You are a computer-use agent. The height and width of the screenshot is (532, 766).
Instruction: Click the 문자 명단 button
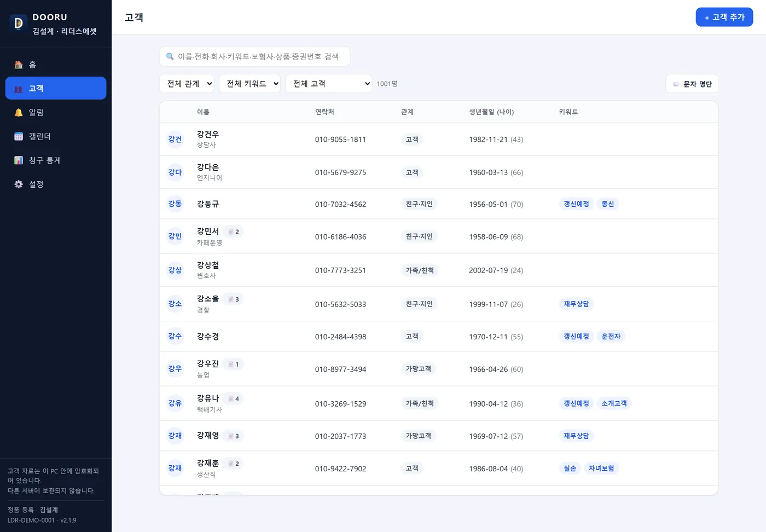pos(692,84)
